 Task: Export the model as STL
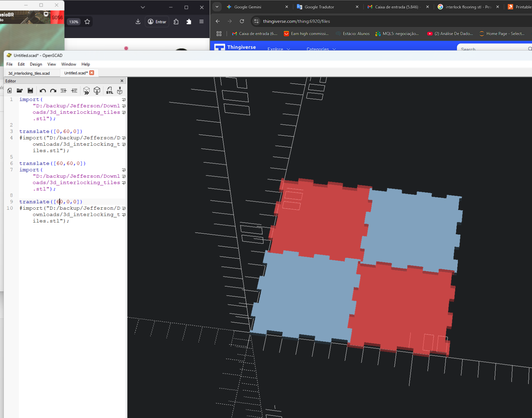pos(109,91)
